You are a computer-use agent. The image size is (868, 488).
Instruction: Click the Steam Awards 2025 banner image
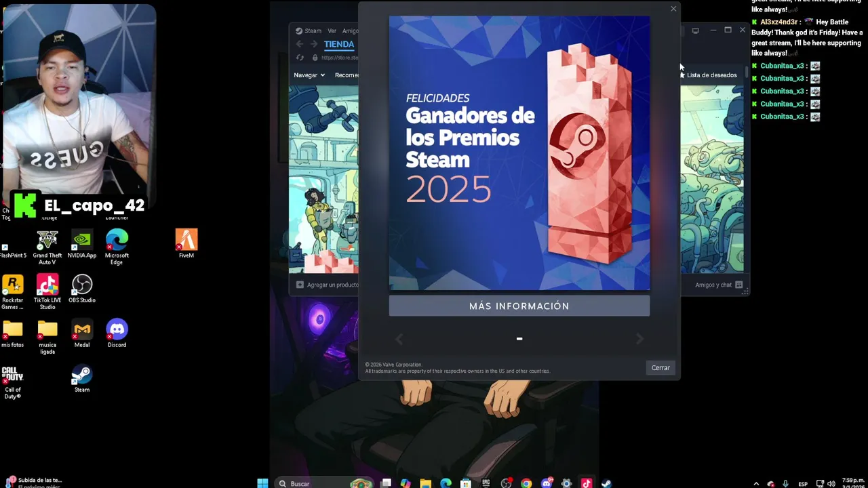point(519,153)
